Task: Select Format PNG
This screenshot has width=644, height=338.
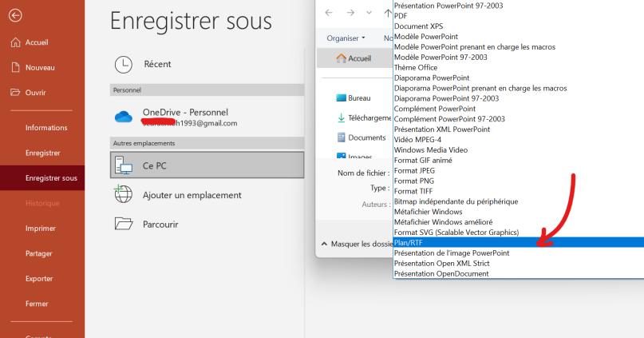Action: [414, 181]
